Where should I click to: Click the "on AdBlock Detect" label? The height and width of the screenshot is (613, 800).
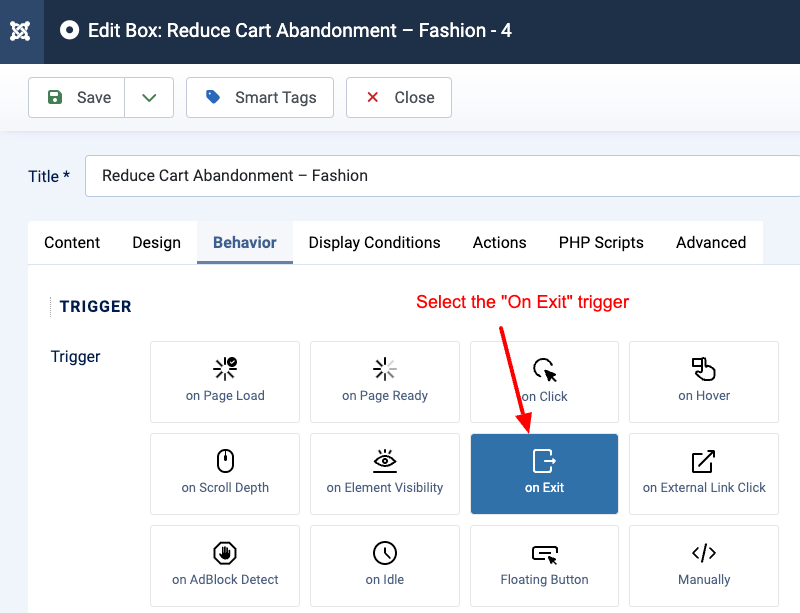tap(225, 579)
